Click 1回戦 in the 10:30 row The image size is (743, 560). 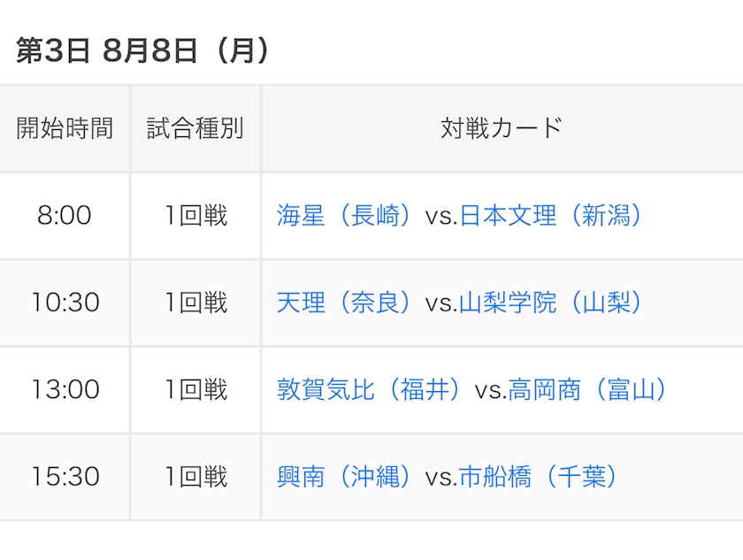coord(195,303)
